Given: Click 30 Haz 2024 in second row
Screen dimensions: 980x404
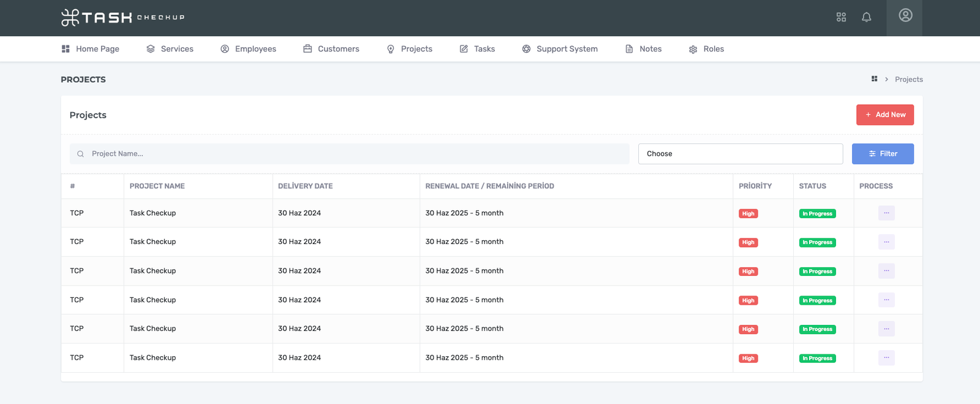Looking at the screenshot, I should tap(300, 242).
